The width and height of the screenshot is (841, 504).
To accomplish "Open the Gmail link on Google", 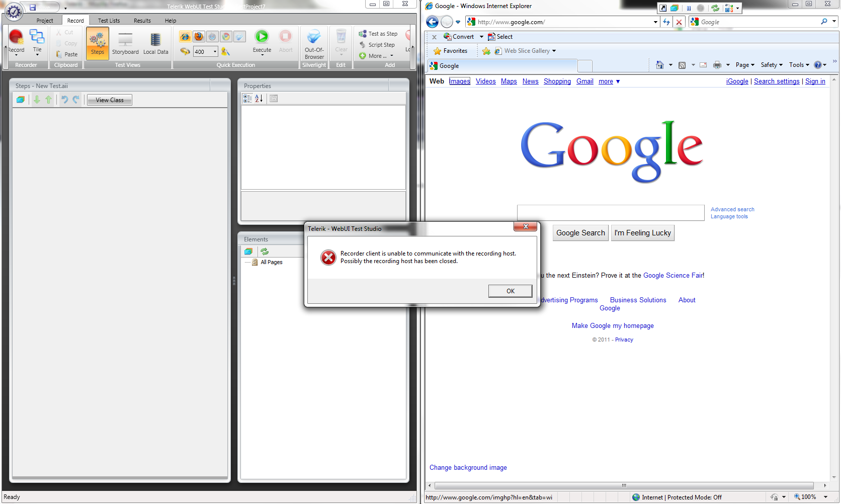I will [585, 81].
